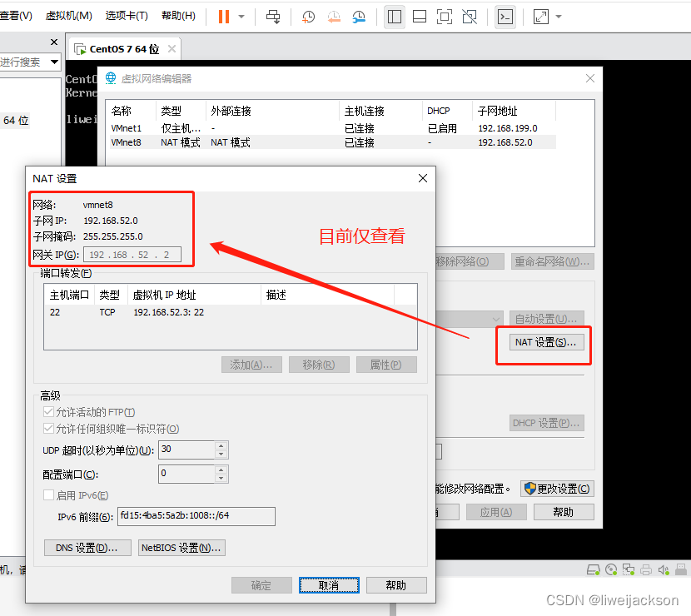The image size is (691, 616).
Task: Click the library search field
Action: [x=23, y=62]
